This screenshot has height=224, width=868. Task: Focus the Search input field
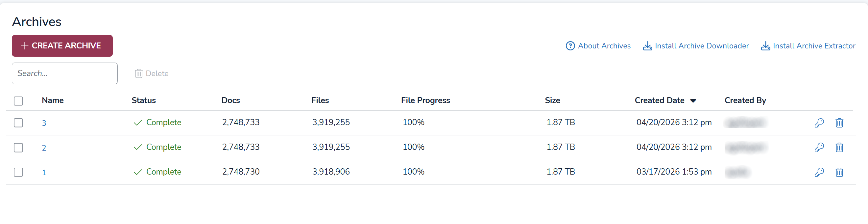[65, 73]
